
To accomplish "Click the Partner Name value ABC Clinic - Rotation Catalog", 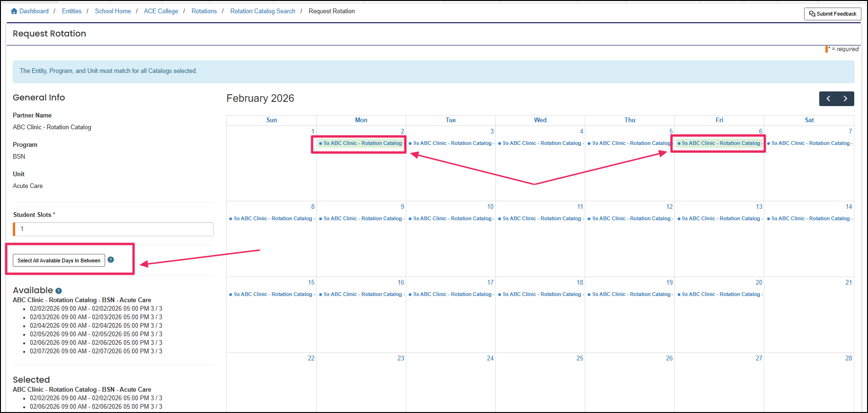I will (52, 127).
